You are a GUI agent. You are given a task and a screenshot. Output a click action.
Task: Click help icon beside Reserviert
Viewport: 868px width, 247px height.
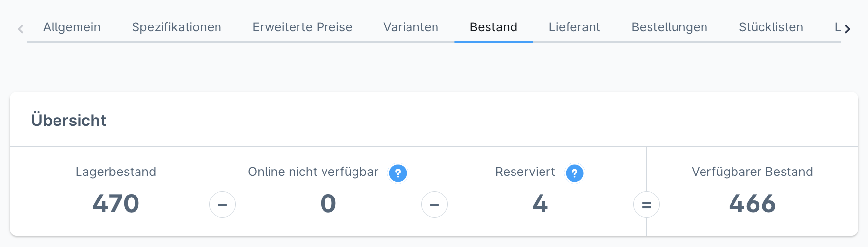pos(574,173)
